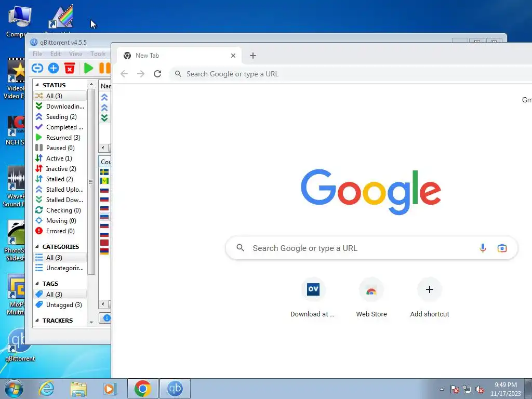Reload the page in Chrome
Image resolution: width=532 pixels, height=399 pixels.
coord(157,74)
